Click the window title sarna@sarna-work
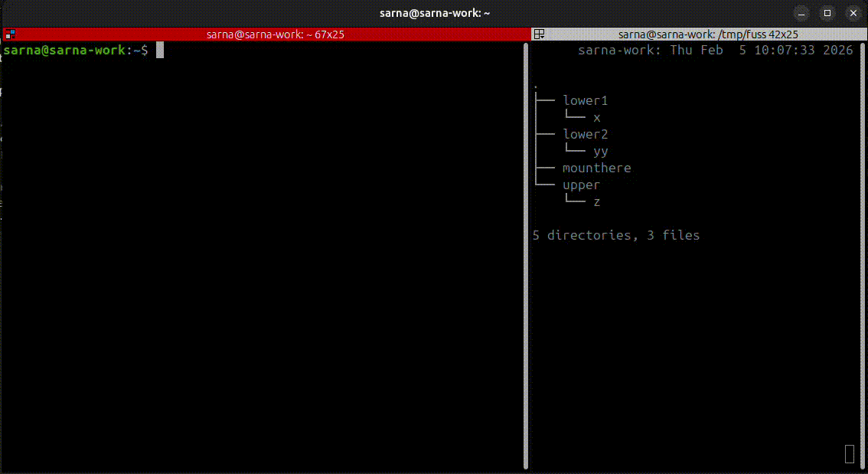Screen dimensions: 868x474 point(435,12)
